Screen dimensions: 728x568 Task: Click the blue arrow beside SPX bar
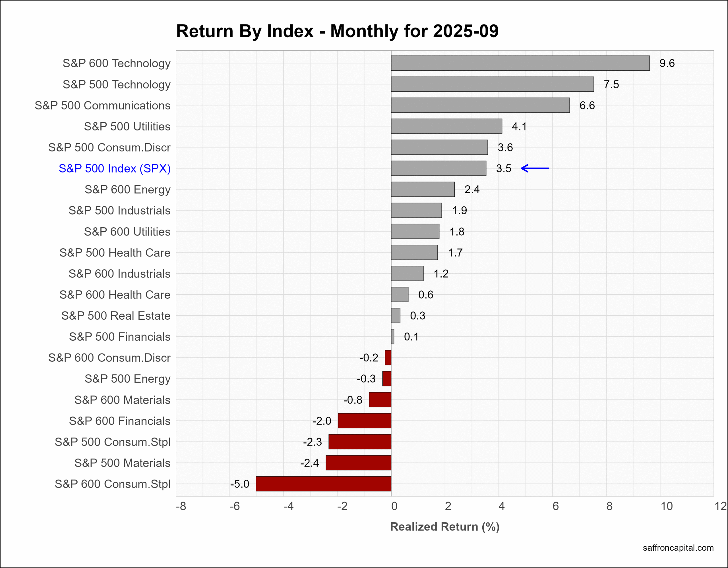click(x=535, y=168)
